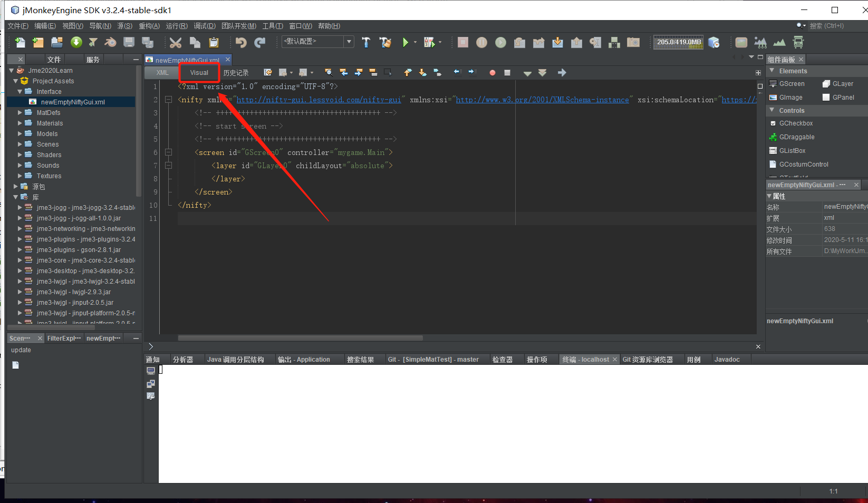Click the truck vehicle creator icon

click(x=798, y=42)
